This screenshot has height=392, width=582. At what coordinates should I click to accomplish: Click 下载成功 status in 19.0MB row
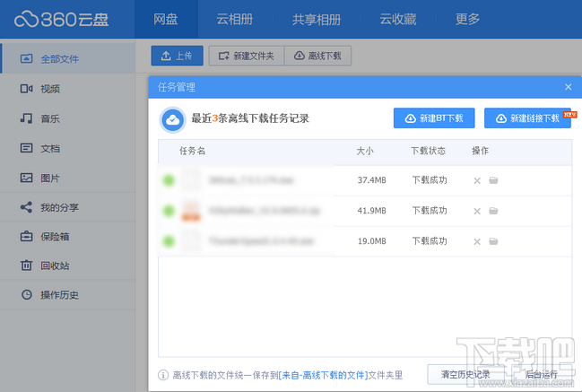tap(430, 241)
